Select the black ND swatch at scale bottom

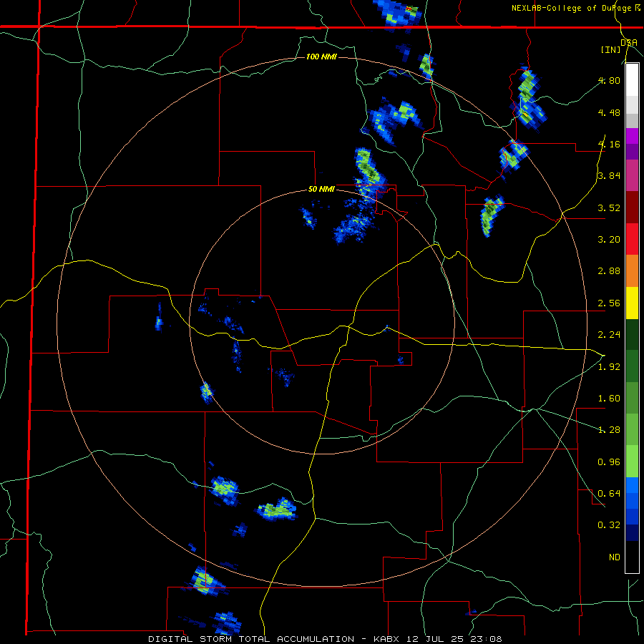(x=632, y=557)
